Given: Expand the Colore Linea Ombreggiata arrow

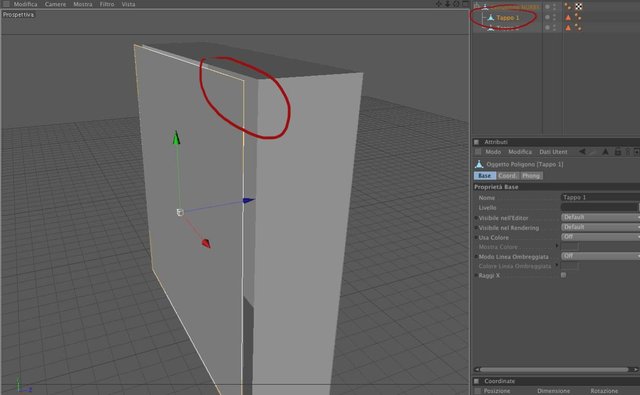Looking at the screenshot, I should (x=557, y=265).
